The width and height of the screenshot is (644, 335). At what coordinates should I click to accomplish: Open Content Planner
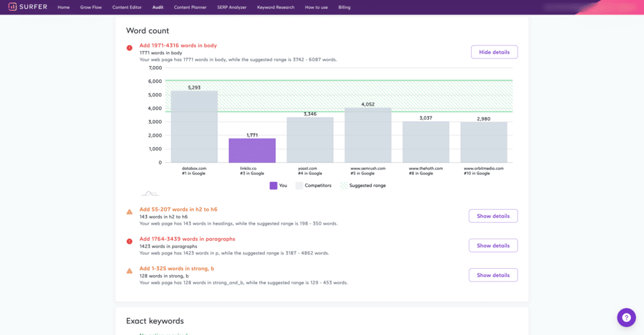pos(190,7)
